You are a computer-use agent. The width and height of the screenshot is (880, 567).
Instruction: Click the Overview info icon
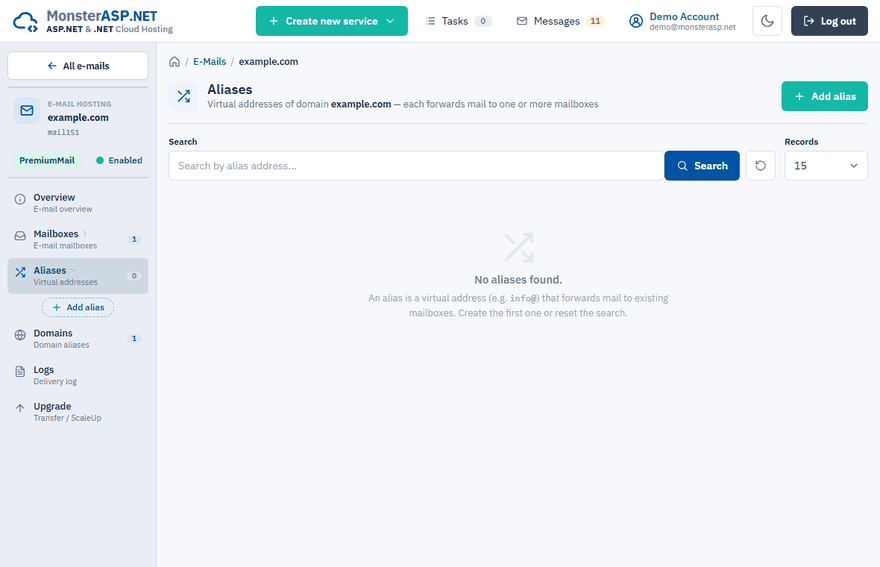click(x=20, y=199)
